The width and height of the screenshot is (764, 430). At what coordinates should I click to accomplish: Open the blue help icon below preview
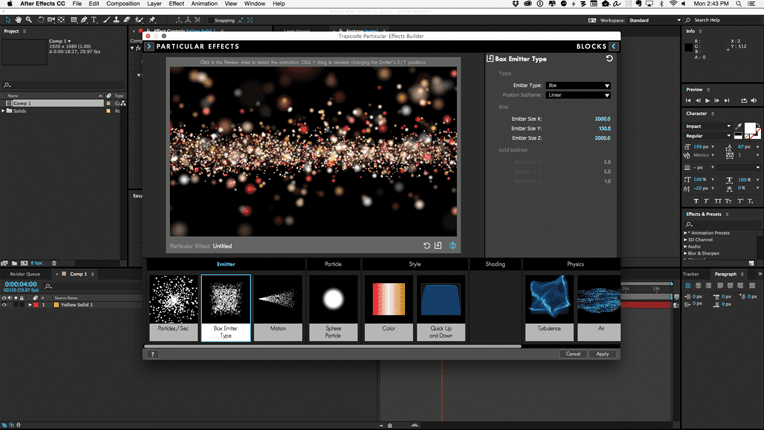(452, 245)
